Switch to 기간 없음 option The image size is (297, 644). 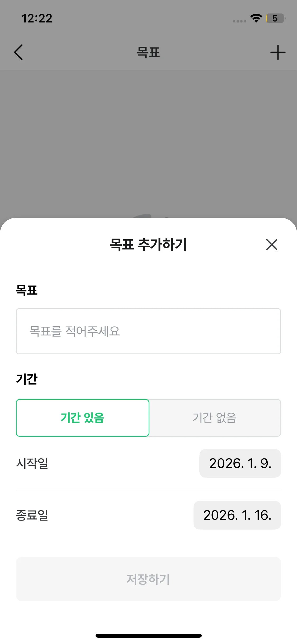(215, 418)
